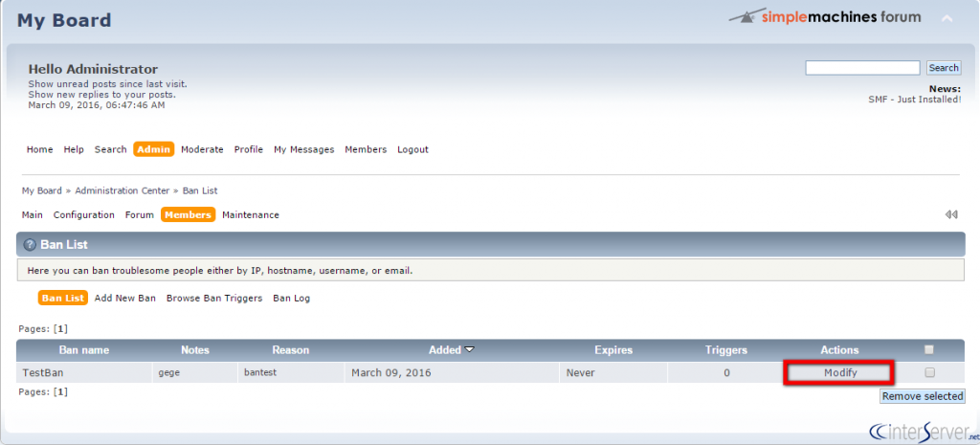Select the orange Members admin tab

(189, 214)
